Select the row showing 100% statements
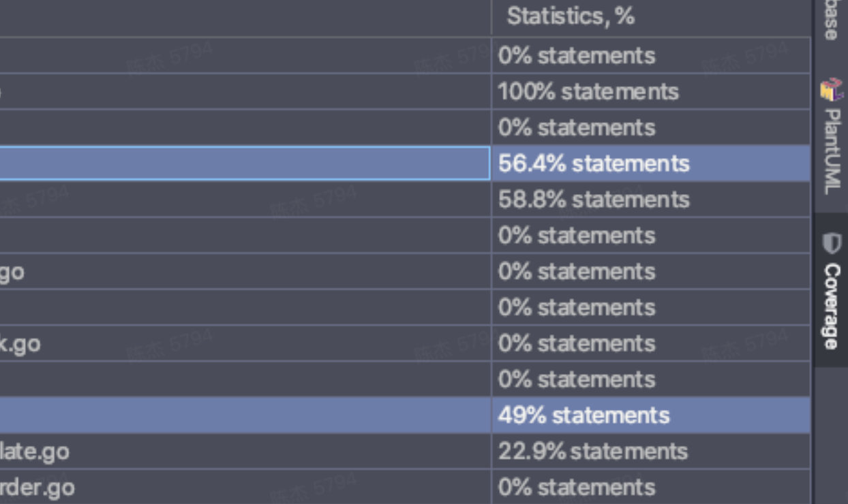Screen dimensions: 848x504 click(x=588, y=91)
